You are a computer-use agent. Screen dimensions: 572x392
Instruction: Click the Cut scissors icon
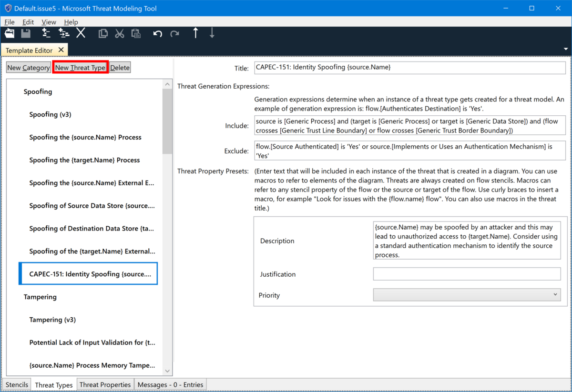[x=120, y=33]
